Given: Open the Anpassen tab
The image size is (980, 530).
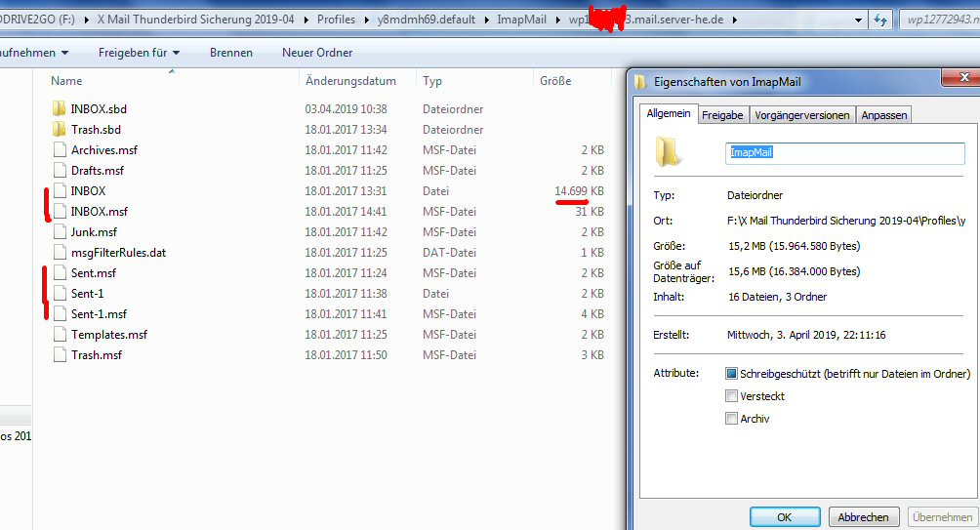Looking at the screenshot, I should pos(883,115).
